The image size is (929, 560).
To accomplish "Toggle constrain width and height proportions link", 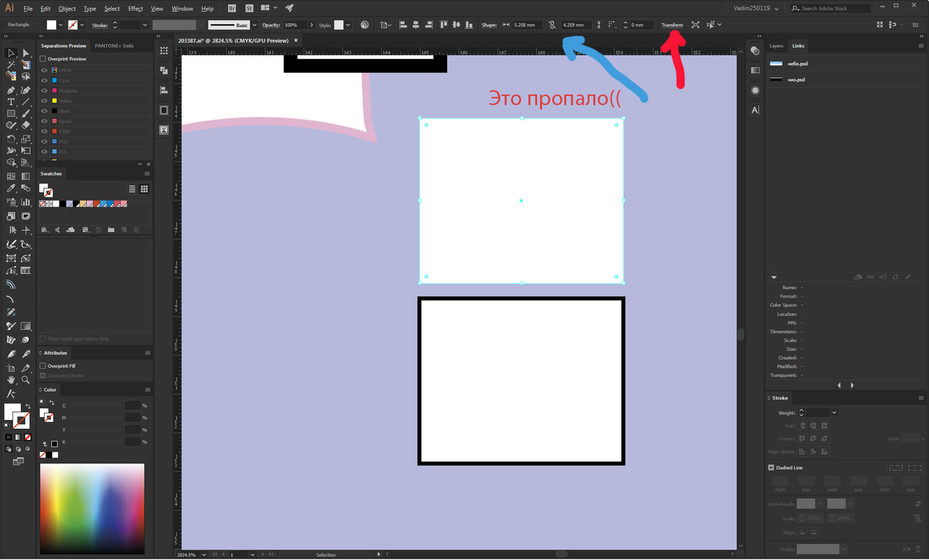I will click(x=552, y=25).
